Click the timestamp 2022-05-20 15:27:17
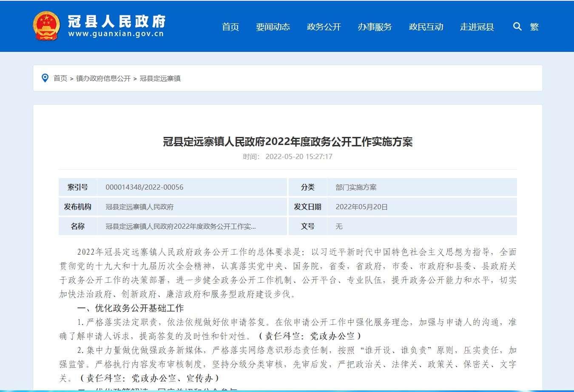 tap(299, 156)
